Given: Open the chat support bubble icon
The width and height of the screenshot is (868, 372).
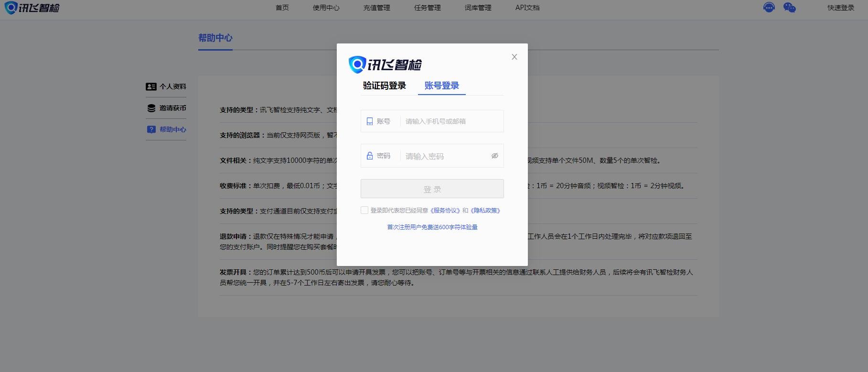Looking at the screenshot, I should 769,8.
